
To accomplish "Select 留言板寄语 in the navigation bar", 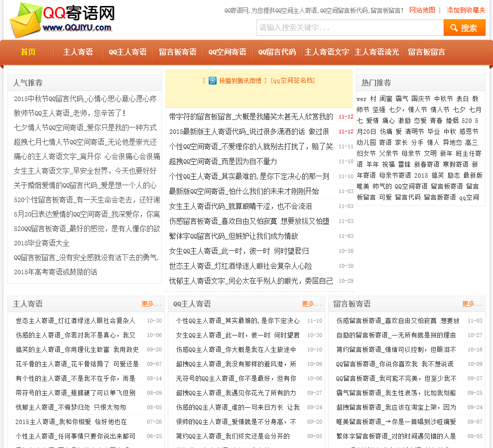I will click(x=178, y=52).
